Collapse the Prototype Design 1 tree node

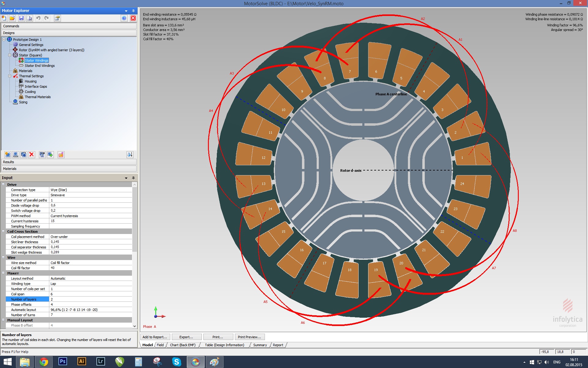[4, 40]
